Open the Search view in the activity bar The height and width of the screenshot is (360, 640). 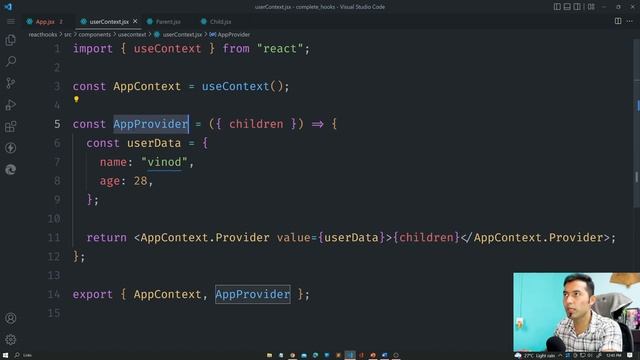pyautogui.click(x=11, y=62)
